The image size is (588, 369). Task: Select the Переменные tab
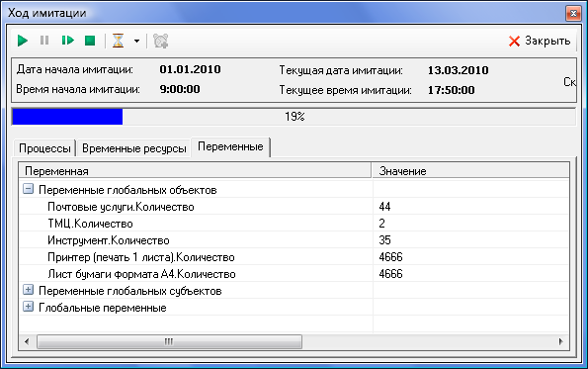(230, 146)
